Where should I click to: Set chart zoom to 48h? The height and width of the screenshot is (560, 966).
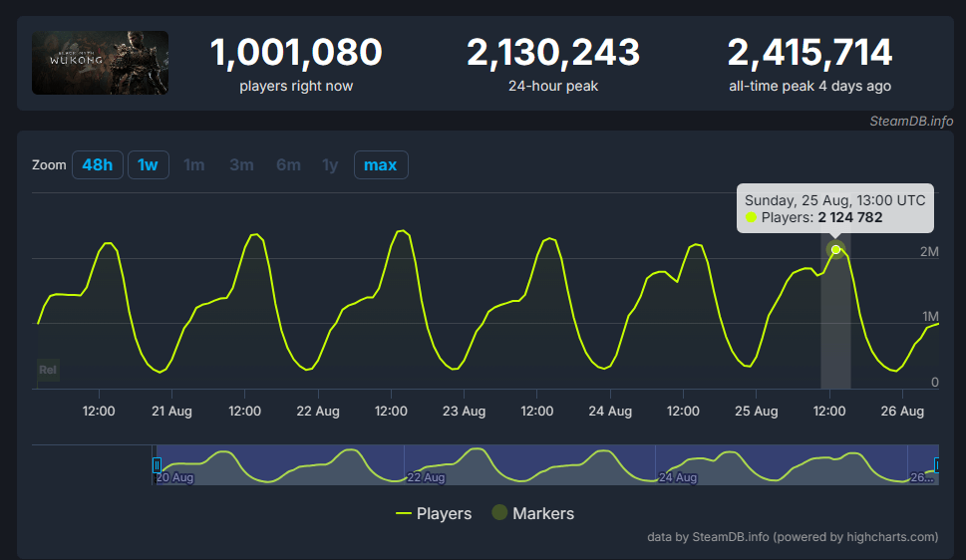(98, 165)
